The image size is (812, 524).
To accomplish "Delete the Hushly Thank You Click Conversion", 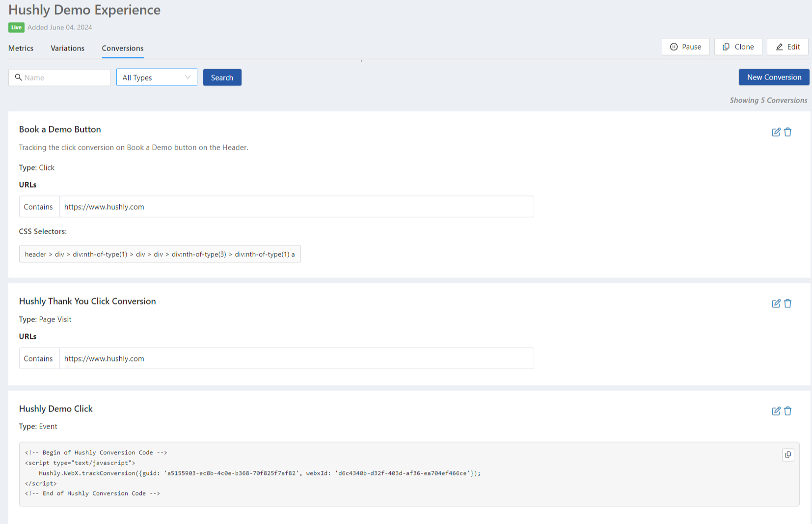I will pos(787,303).
